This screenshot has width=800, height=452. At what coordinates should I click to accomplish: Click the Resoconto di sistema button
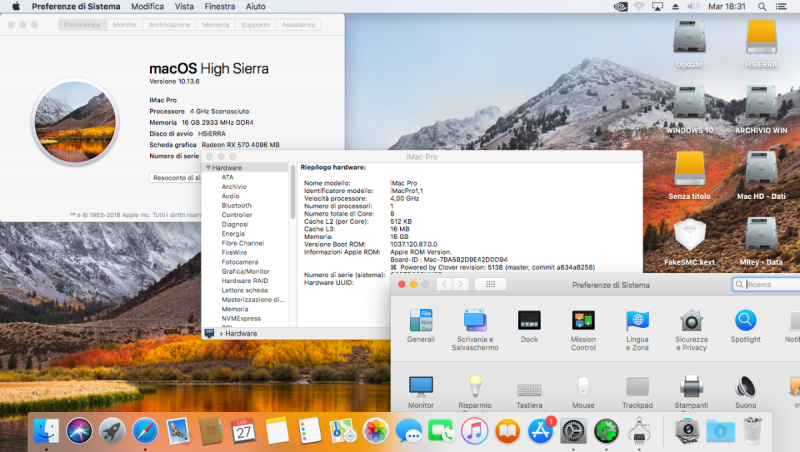point(177,177)
